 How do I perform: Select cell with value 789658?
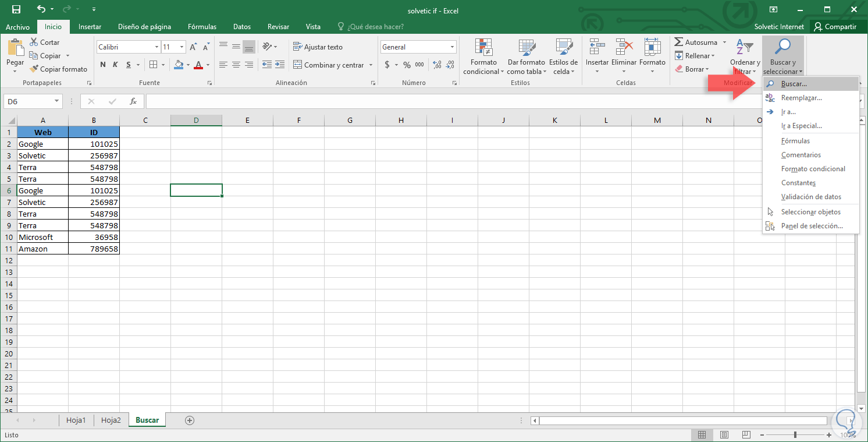click(94, 249)
